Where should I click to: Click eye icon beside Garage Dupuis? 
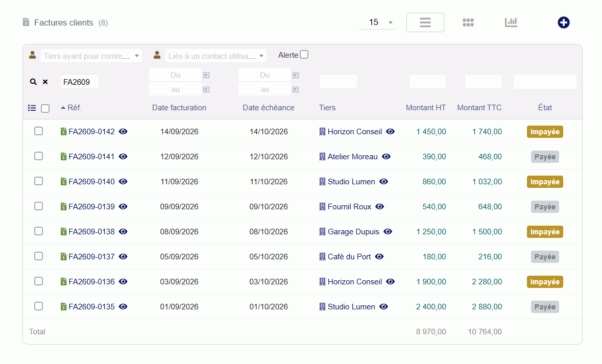(x=388, y=232)
